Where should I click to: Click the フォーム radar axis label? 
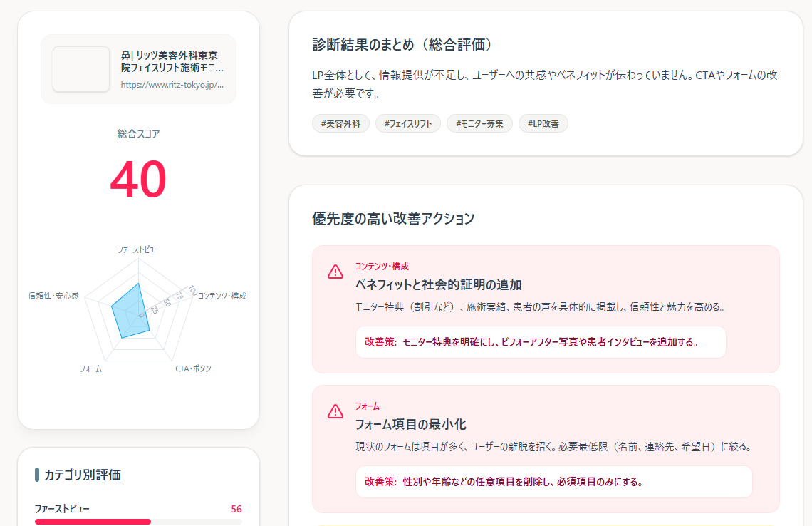[90, 368]
